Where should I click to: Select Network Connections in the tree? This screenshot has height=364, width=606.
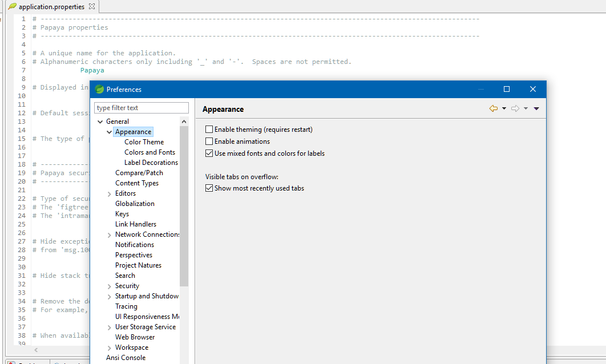tap(147, 234)
